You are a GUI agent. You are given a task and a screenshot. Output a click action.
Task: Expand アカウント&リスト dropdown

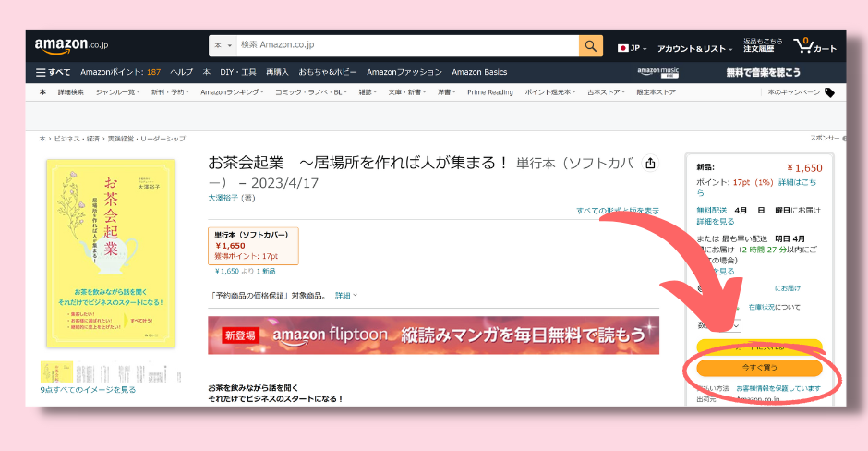click(694, 49)
